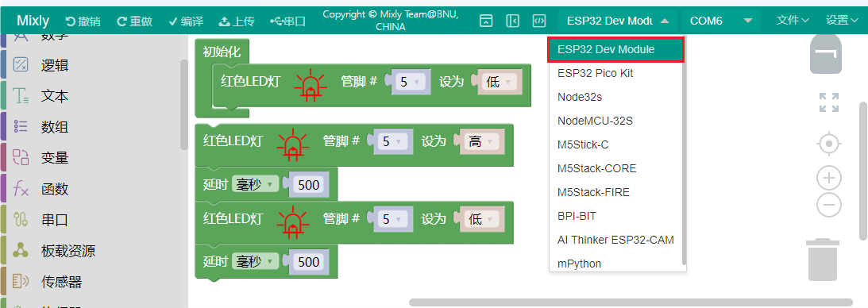The image size is (868, 308).
Task: Open the COM6 port dropdown
Action: (x=721, y=21)
